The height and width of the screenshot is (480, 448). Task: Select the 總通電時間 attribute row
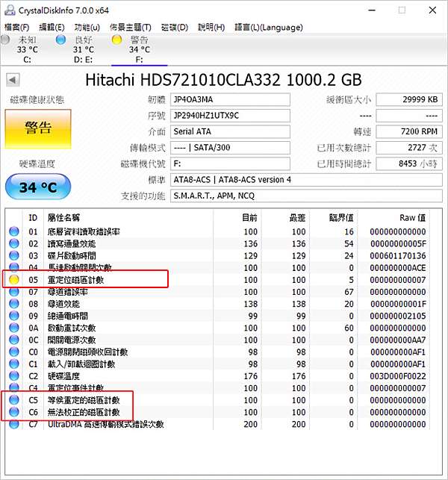pyautogui.click(x=217, y=316)
